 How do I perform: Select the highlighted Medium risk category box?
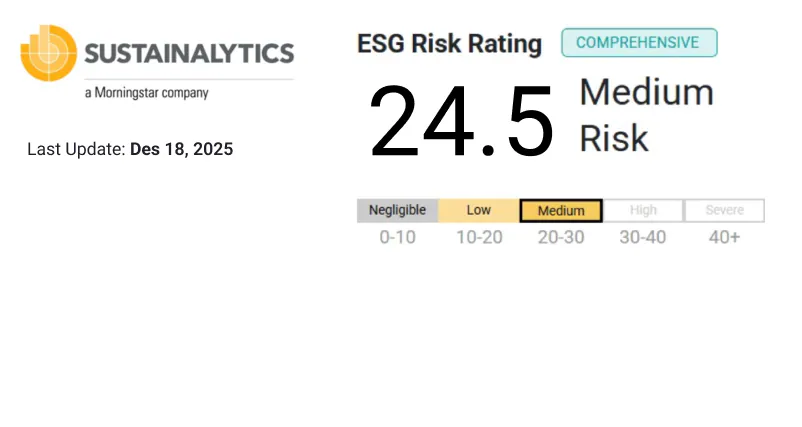pyautogui.click(x=561, y=211)
